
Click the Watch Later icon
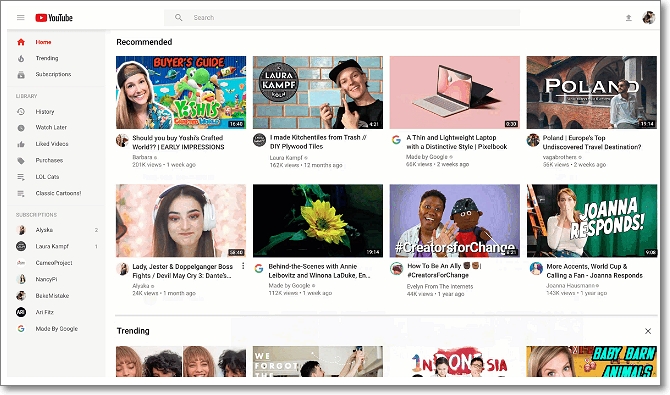click(x=21, y=128)
